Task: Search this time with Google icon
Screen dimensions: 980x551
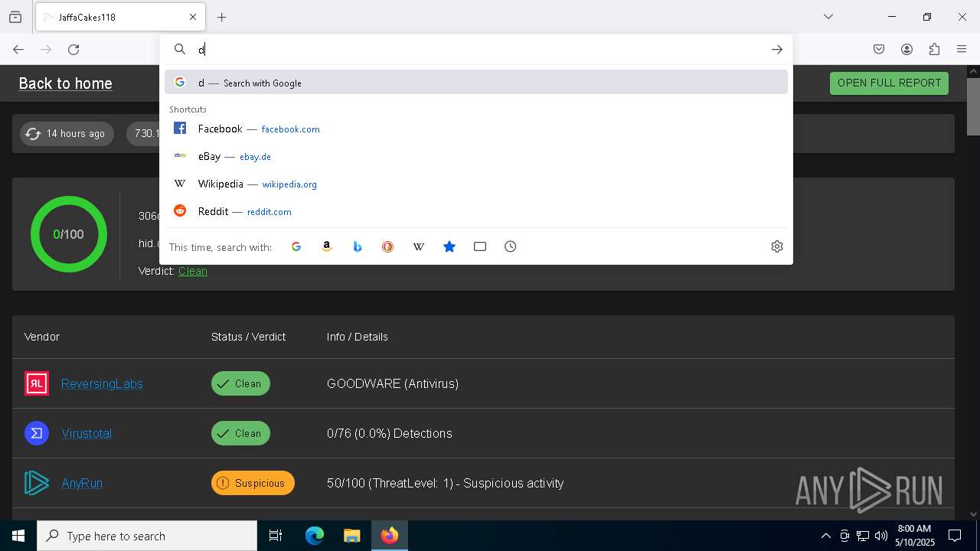Action: click(x=296, y=246)
